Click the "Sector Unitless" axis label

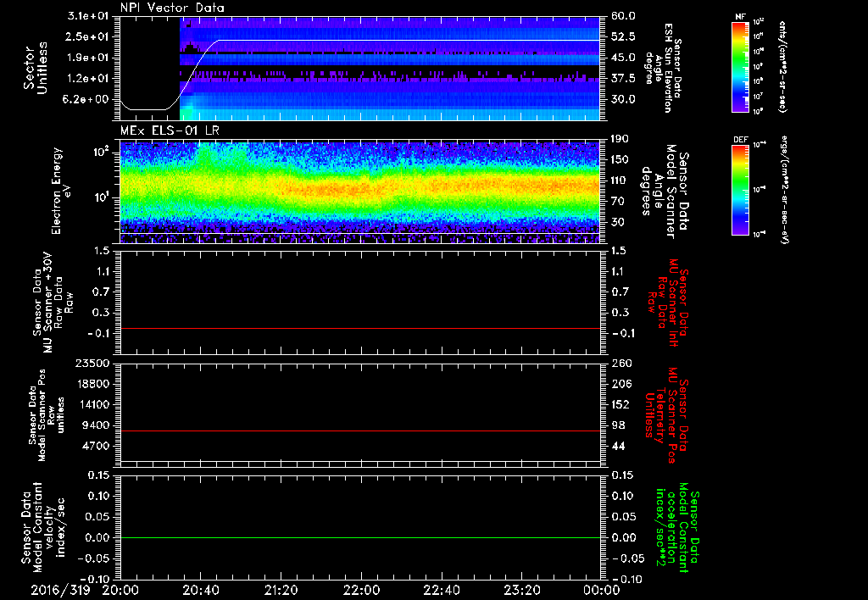pos(36,68)
